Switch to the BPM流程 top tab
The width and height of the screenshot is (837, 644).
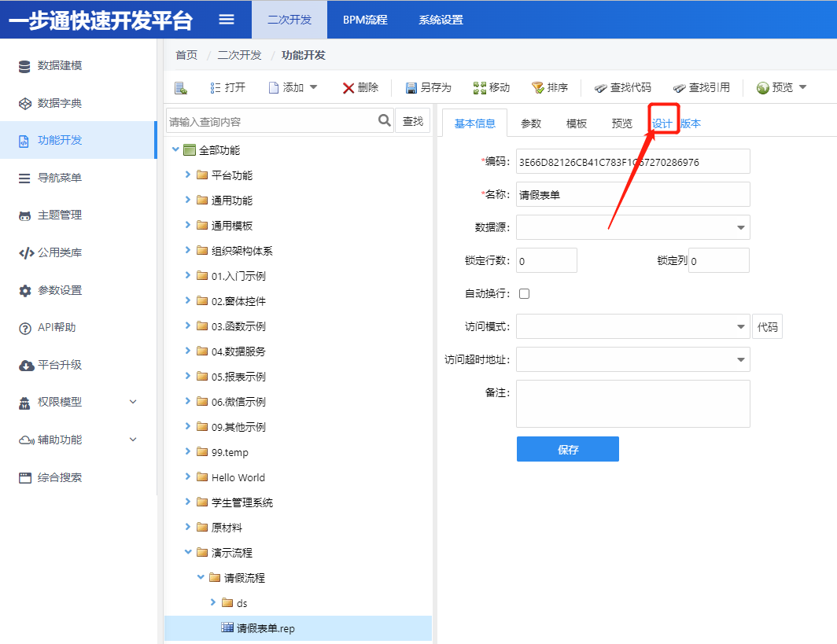365,20
